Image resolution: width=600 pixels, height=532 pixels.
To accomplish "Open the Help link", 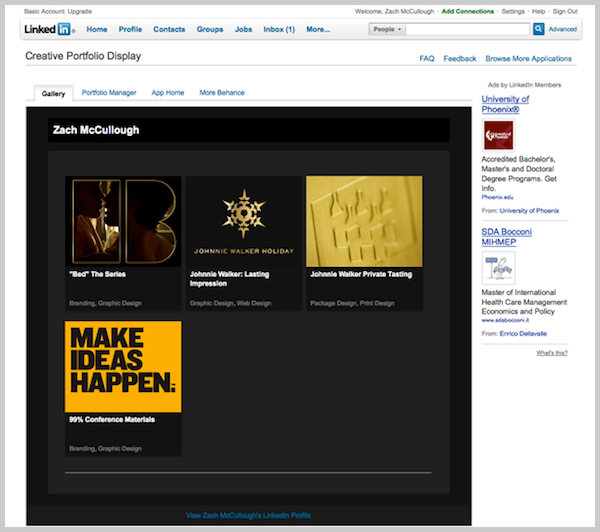I will 538,11.
